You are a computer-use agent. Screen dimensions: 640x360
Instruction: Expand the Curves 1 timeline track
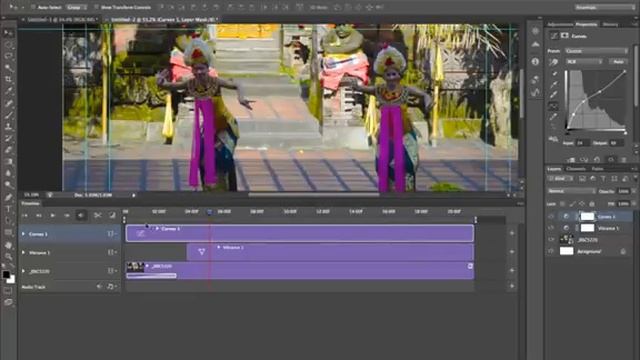[x=23, y=234]
